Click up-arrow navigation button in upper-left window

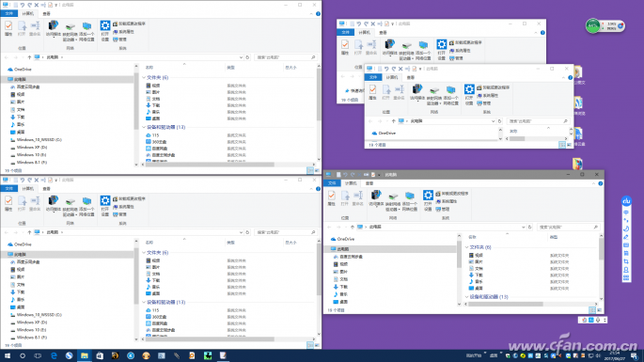[29, 57]
